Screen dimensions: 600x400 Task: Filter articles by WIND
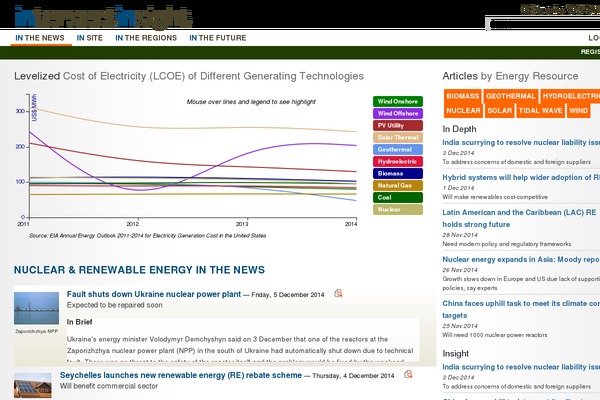coord(578,111)
